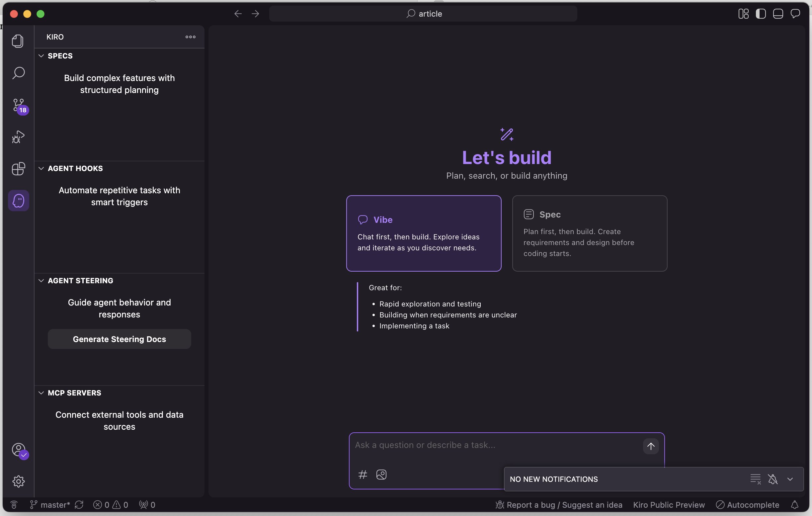The height and width of the screenshot is (516, 812).
Task: Add context with the # icon
Action: pyautogui.click(x=363, y=475)
